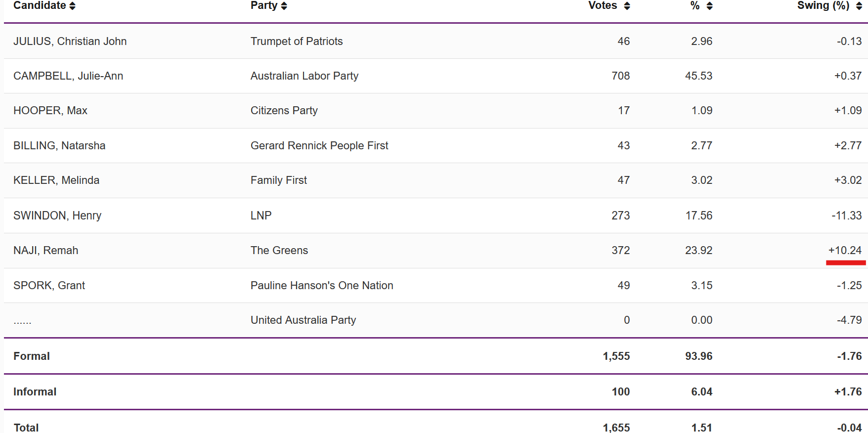Click the percent column sort icon

(709, 6)
